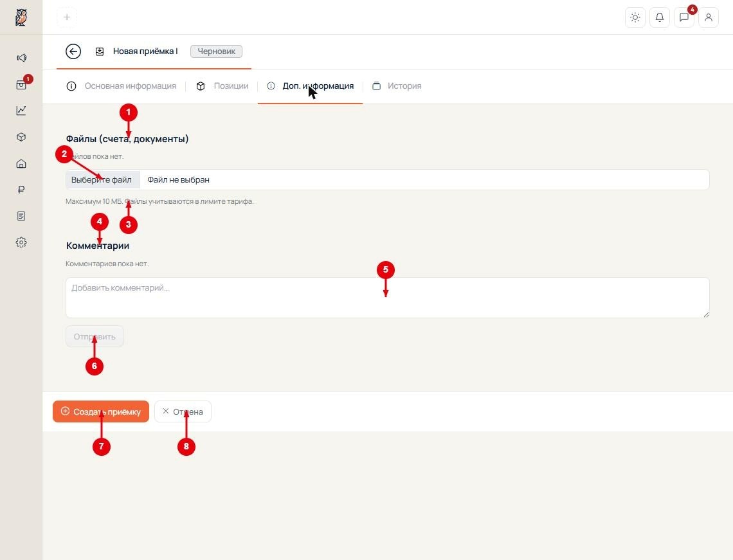Open the orders sidebar icon with badge
The width and height of the screenshot is (733, 560).
(x=21, y=85)
